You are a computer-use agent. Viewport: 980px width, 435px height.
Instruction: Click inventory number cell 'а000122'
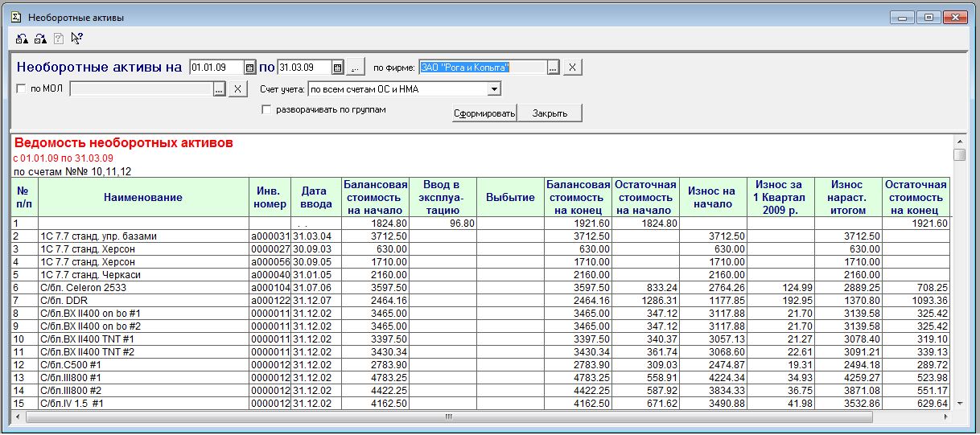[x=270, y=300]
